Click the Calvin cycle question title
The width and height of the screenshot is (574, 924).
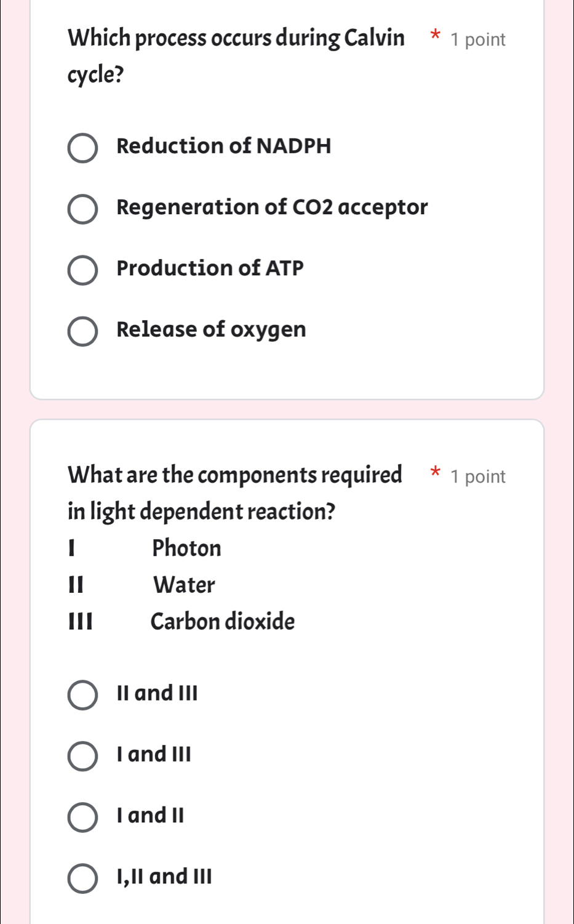237,55
